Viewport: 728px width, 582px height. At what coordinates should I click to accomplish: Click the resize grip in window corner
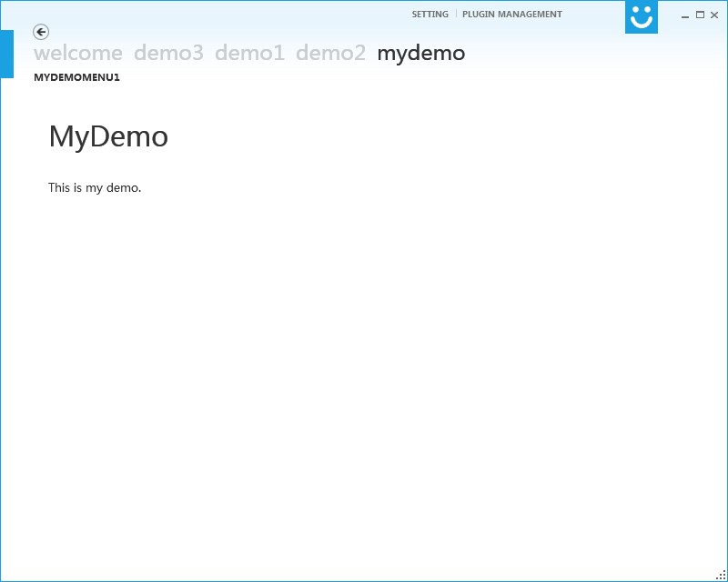click(721, 575)
